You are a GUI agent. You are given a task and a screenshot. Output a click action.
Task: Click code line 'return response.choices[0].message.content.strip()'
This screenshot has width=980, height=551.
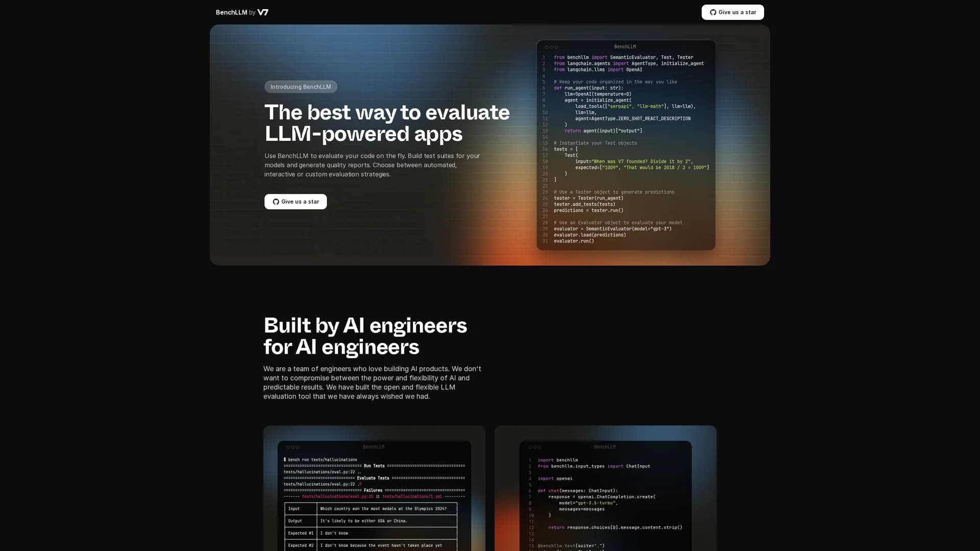pos(615,528)
